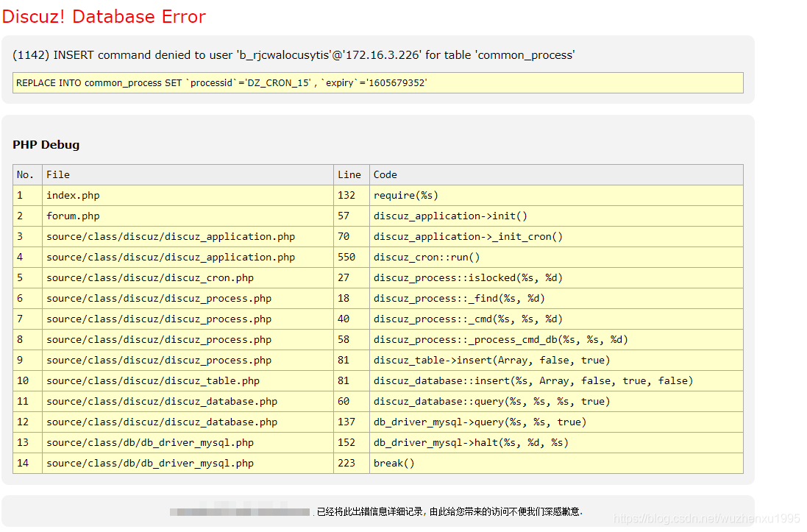Select forum.php file cell

(x=188, y=216)
